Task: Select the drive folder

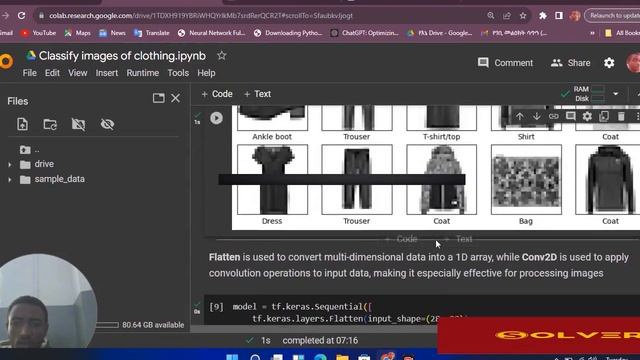Action: [44, 164]
